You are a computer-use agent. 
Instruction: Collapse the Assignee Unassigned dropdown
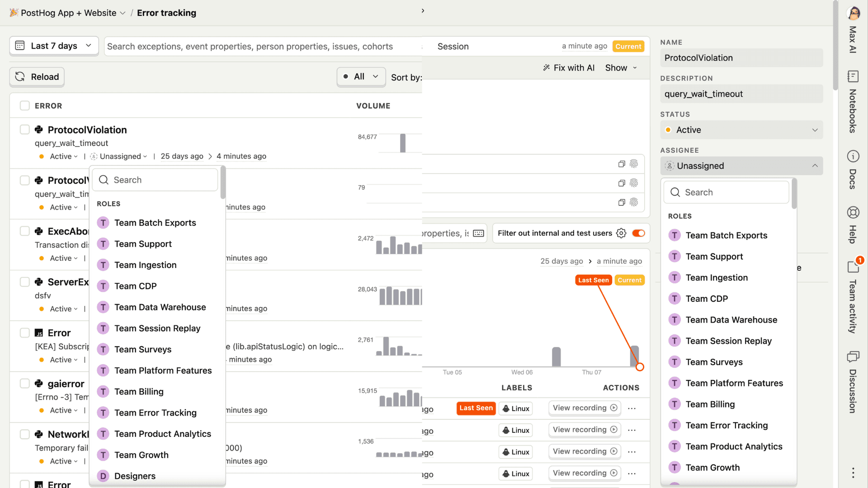[x=741, y=166]
